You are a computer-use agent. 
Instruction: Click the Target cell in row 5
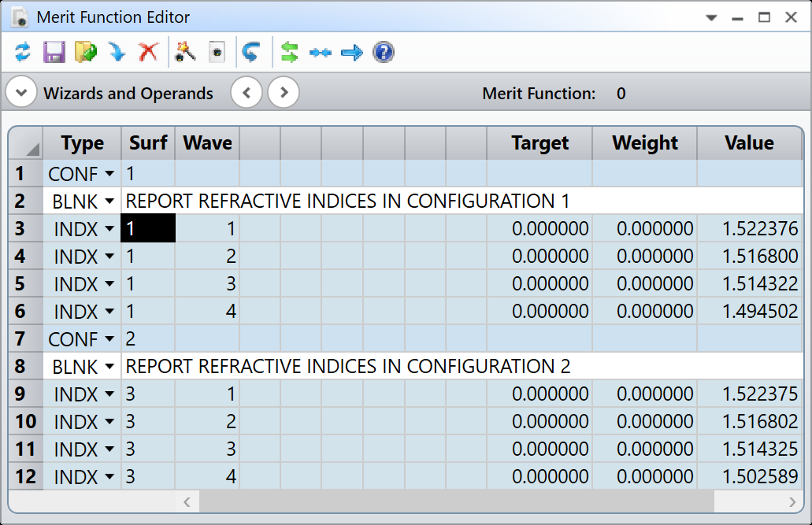539,284
